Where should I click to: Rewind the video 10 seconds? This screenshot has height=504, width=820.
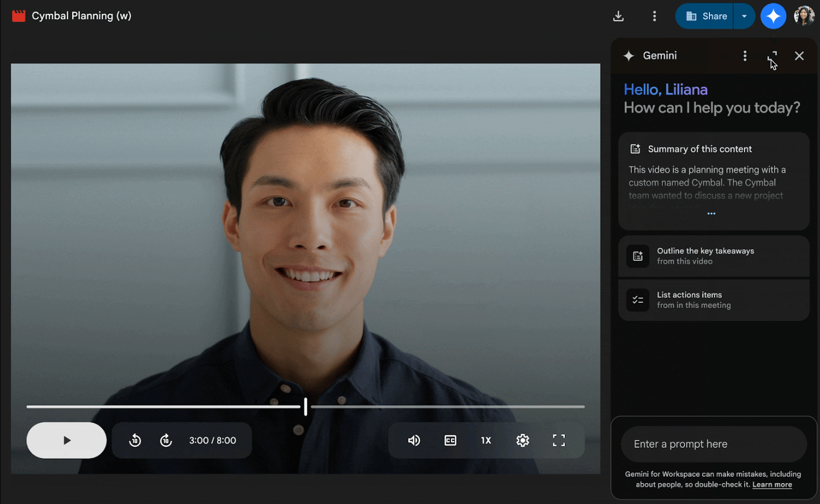pos(135,440)
